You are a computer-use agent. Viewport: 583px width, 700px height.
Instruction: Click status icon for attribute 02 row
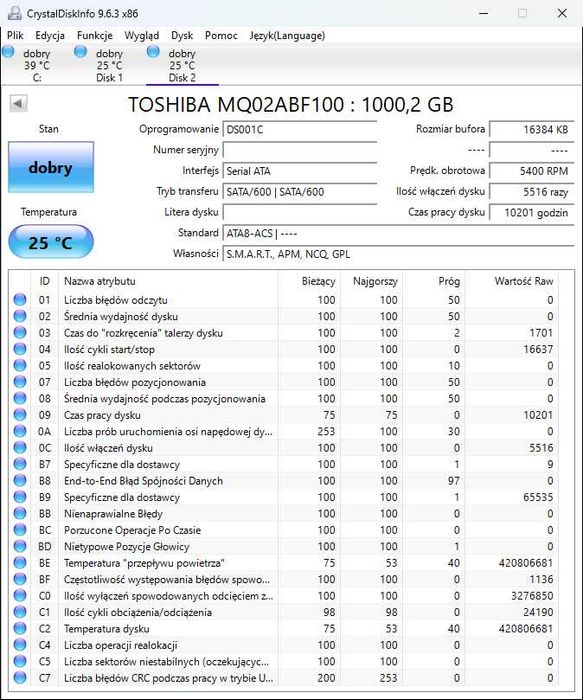(x=20, y=316)
